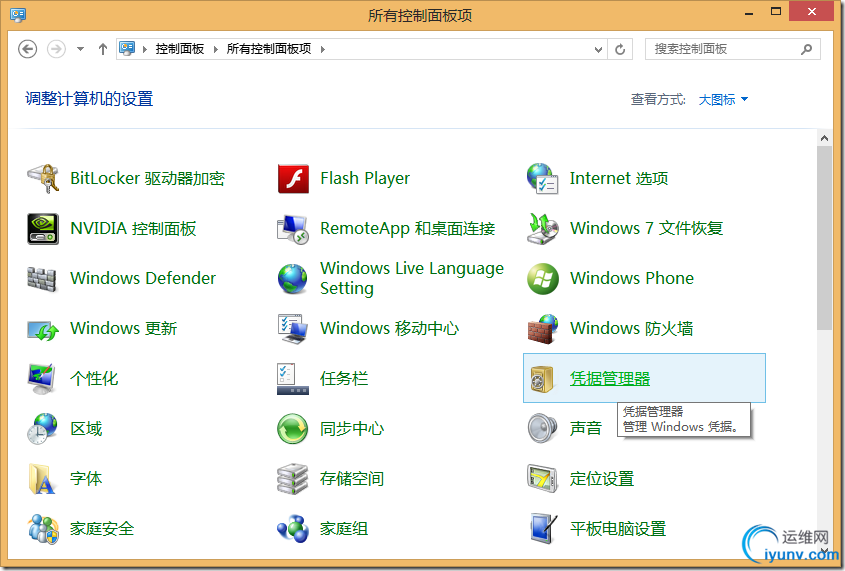
Task: Open the BitLocker drive encryption icon
Action: (x=43, y=178)
